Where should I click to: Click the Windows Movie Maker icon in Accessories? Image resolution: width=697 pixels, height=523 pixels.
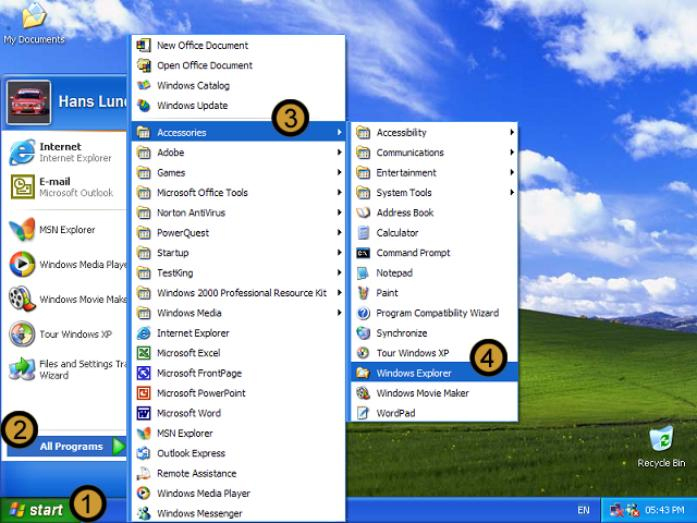pos(363,393)
